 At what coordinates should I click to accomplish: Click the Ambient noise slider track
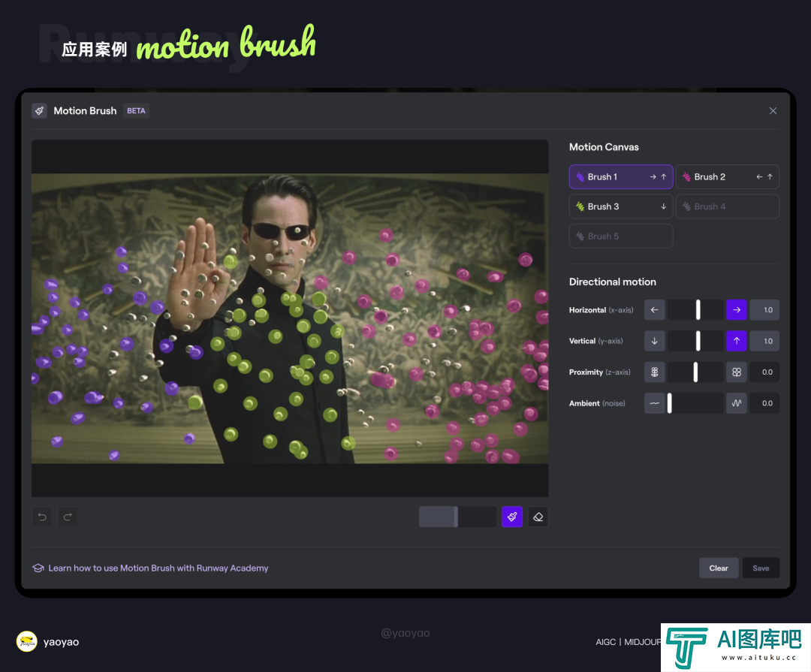(695, 403)
